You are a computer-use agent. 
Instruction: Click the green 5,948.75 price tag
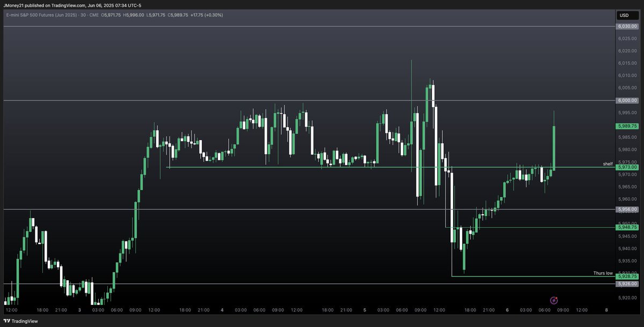(626, 228)
